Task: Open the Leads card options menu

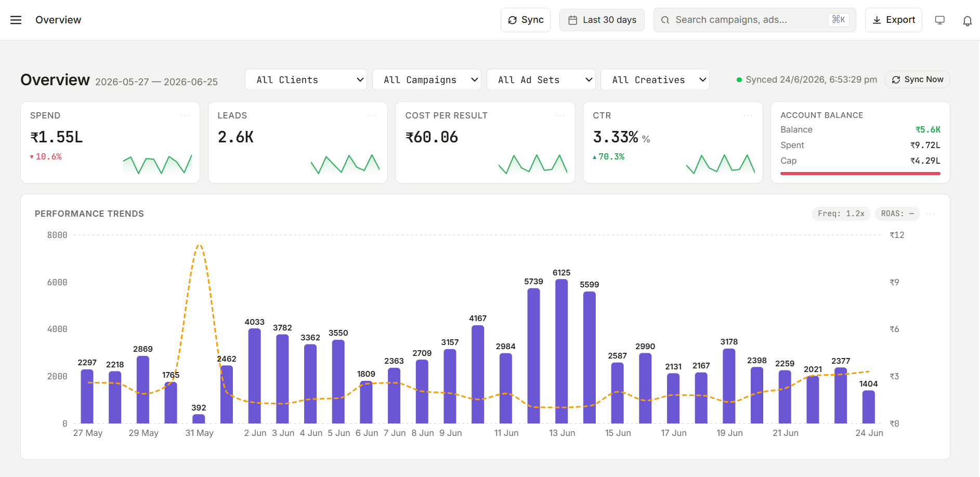Action: coord(373,115)
